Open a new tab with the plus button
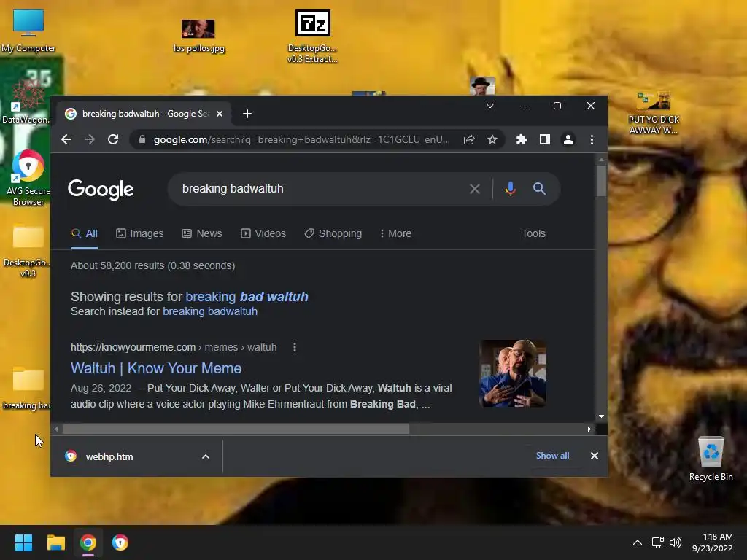 (x=247, y=114)
